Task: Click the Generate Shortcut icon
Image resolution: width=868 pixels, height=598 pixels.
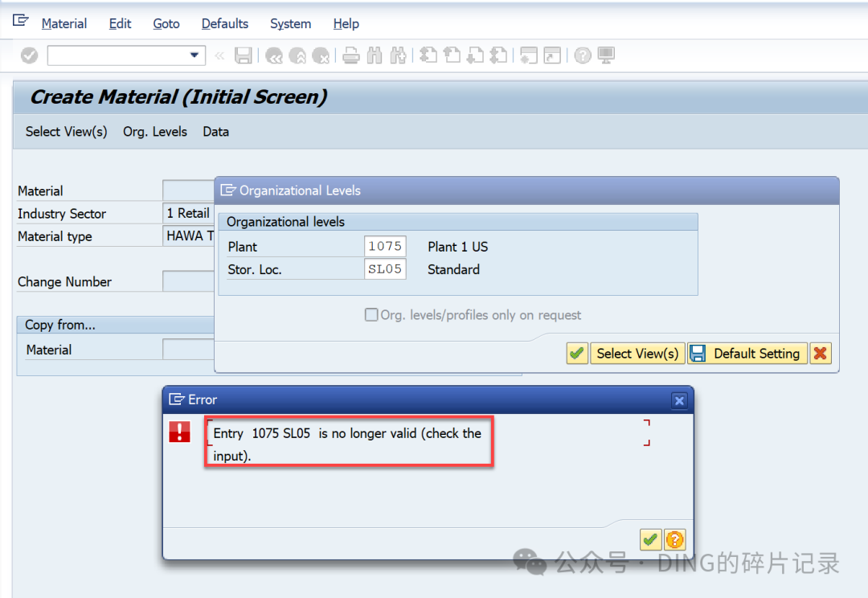Action: [x=552, y=55]
